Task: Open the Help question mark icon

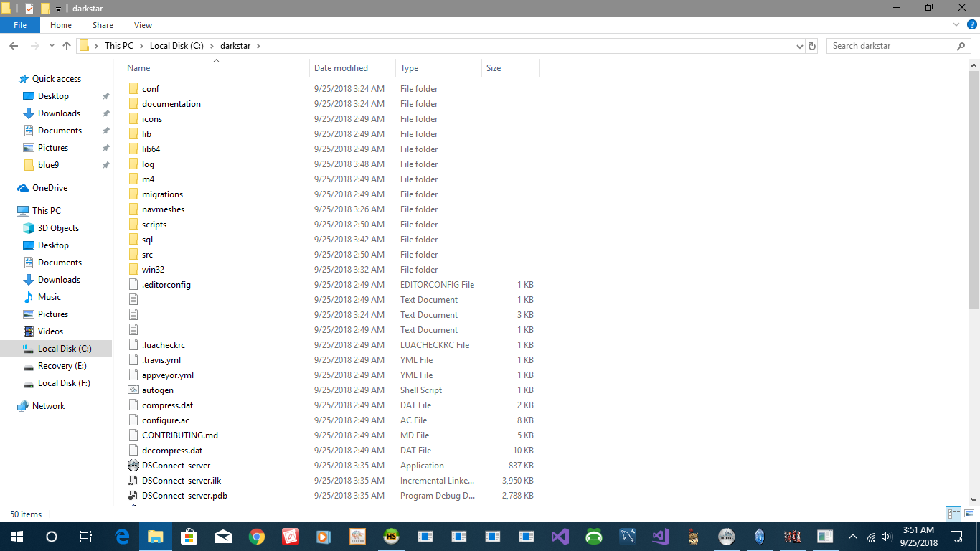Action: click(x=970, y=25)
